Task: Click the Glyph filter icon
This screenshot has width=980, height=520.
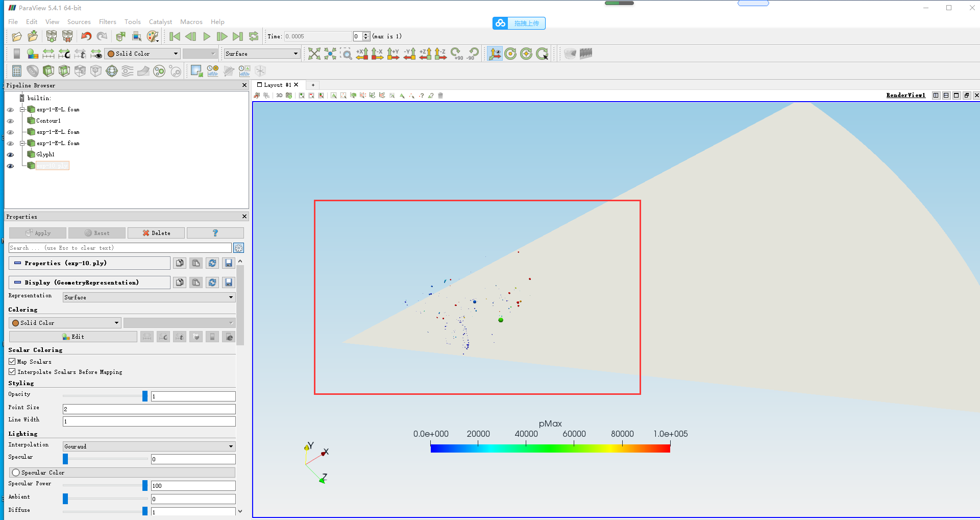Action: [112, 71]
